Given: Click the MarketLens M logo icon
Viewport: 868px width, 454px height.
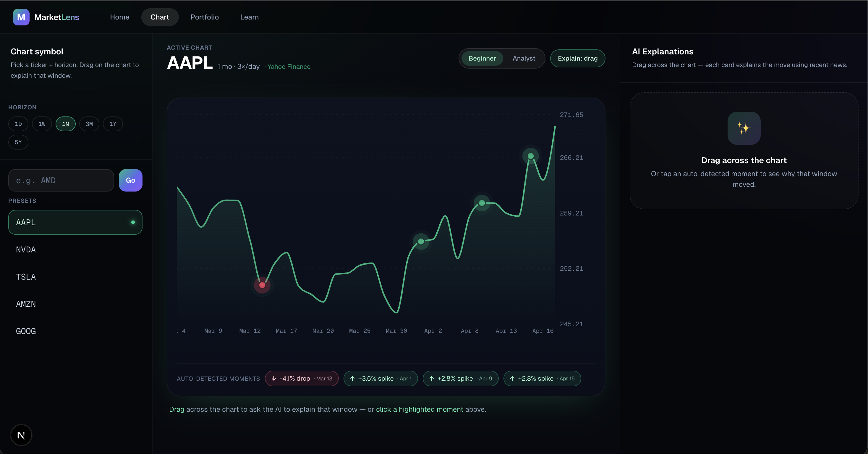Looking at the screenshot, I should coord(21,17).
